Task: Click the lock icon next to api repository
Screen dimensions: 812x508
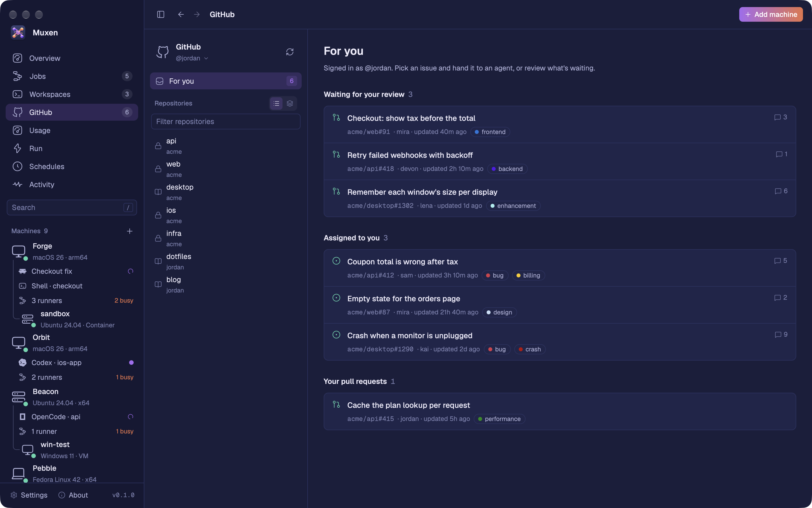Action: pos(158,146)
